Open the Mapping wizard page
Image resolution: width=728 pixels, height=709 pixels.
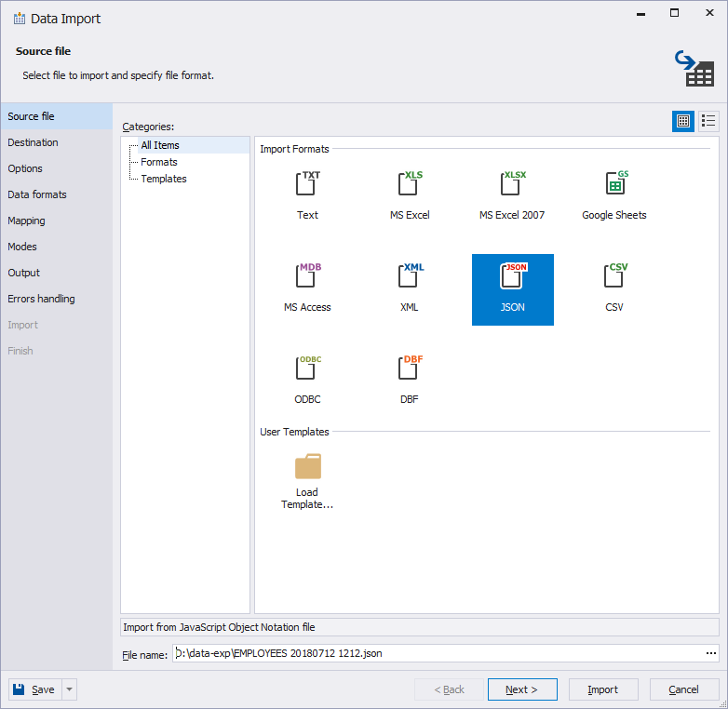[x=56, y=221]
